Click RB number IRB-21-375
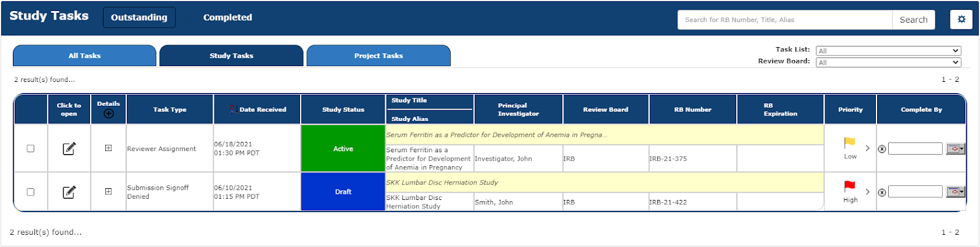This screenshot has width=980, height=247. 668,158
